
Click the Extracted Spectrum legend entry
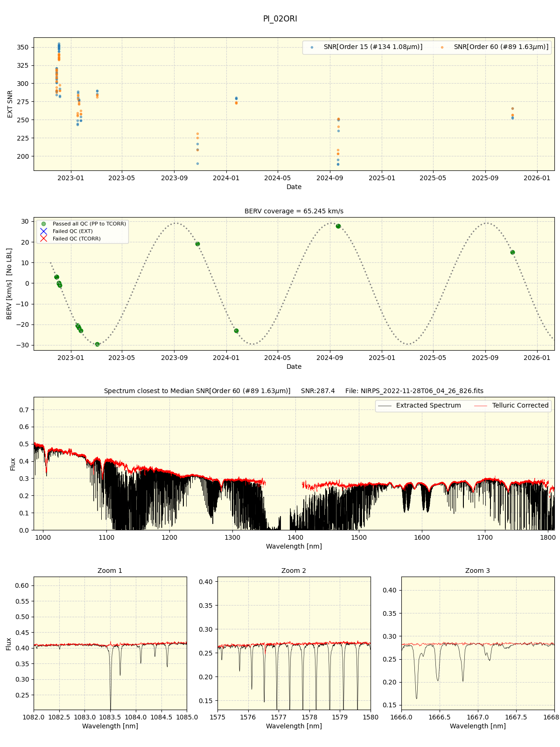(x=420, y=406)
